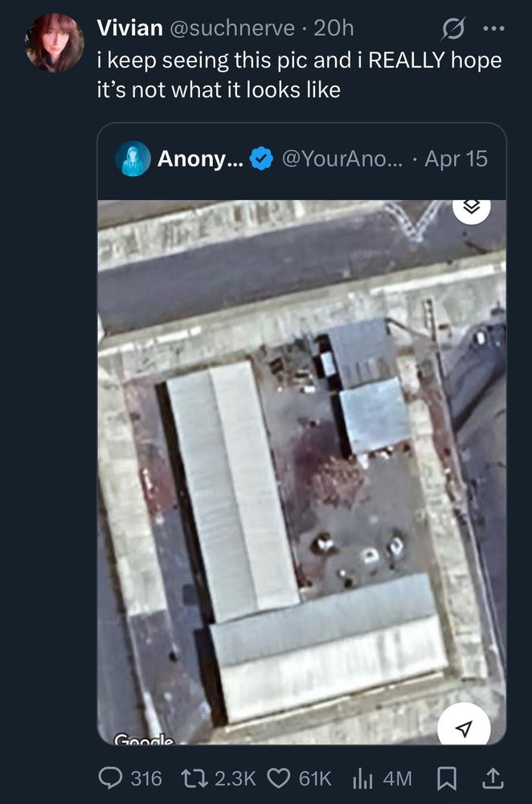
Task: Open the reply comments icon
Action: 110,777
